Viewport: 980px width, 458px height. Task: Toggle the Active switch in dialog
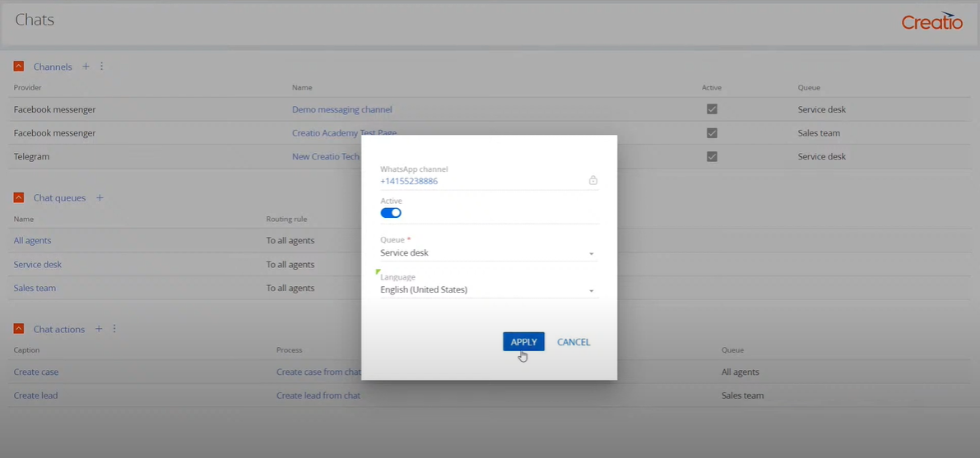(x=391, y=213)
